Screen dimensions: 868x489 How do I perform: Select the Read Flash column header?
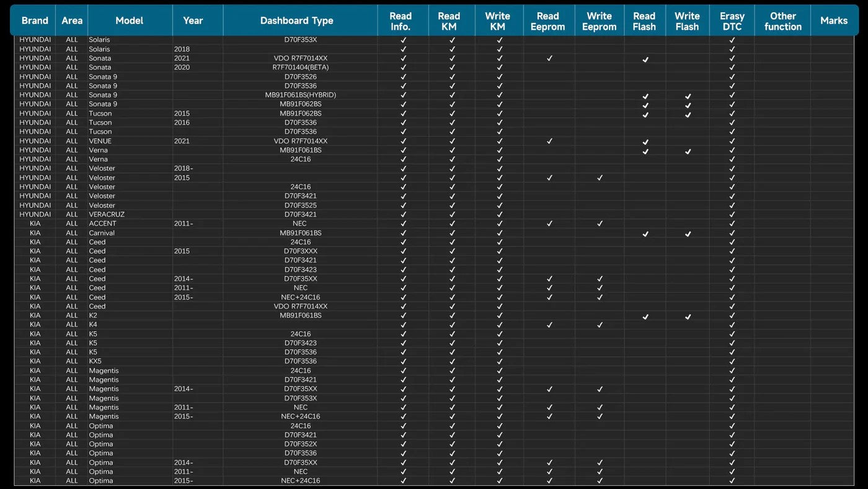click(644, 21)
